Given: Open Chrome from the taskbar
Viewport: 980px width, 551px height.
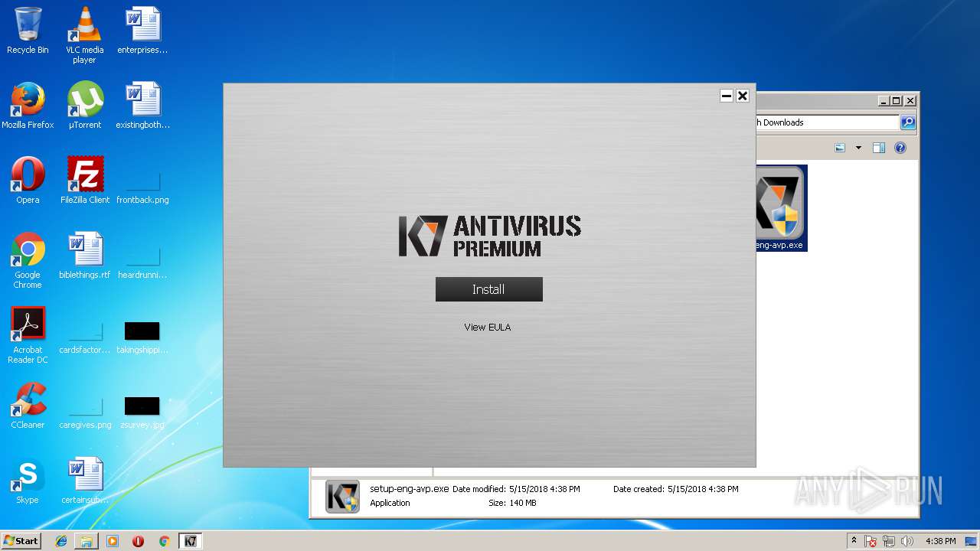Looking at the screenshot, I should tap(164, 541).
